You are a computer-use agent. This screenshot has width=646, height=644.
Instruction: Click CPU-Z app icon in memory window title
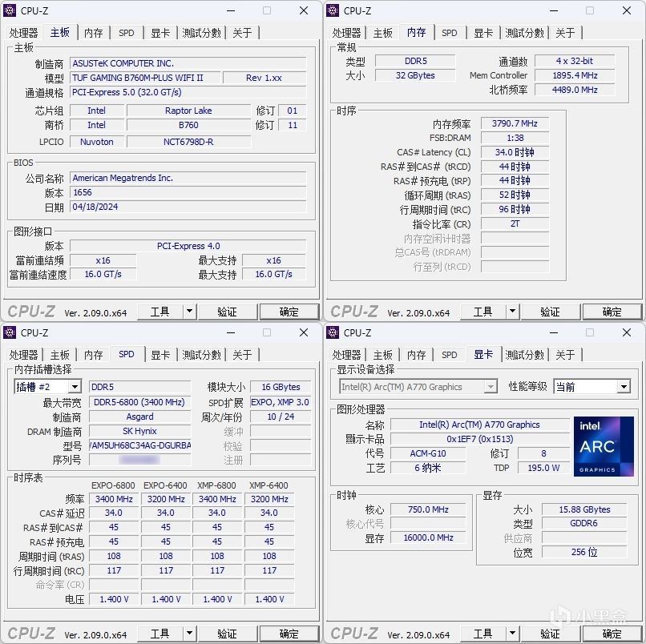(333, 10)
